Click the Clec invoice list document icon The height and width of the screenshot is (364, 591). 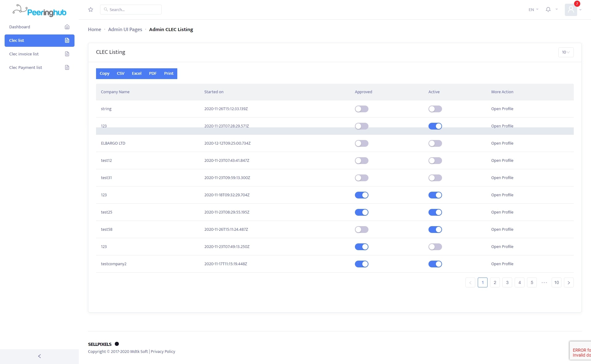pyautogui.click(x=67, y=54)
